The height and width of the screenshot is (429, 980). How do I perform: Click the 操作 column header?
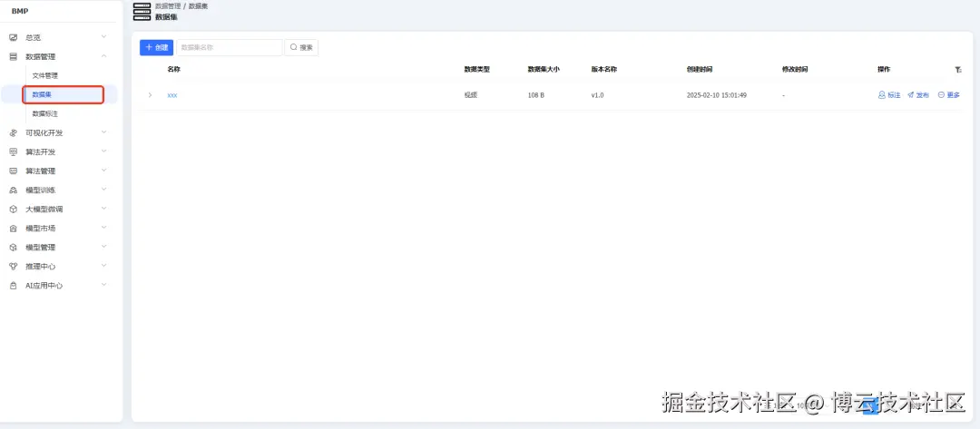(x=885, y=69)
